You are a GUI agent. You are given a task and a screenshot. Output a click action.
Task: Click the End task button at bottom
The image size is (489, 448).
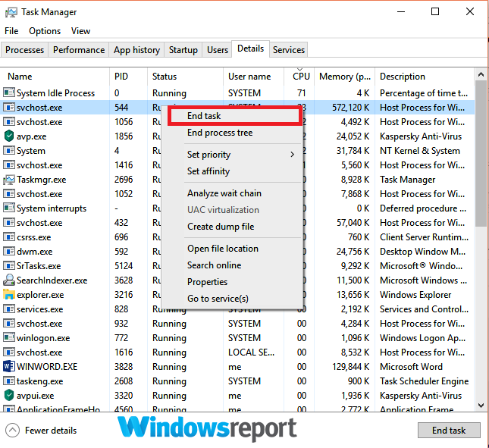(449, 431)
